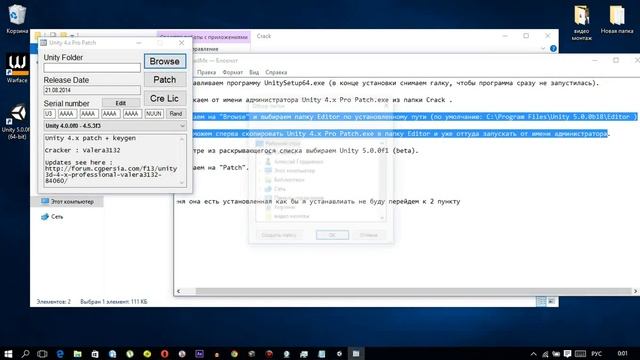The width and height of the screenshot is (640, 360).
Task: Open Notepad's Вид menu
Action: (254, 72)
